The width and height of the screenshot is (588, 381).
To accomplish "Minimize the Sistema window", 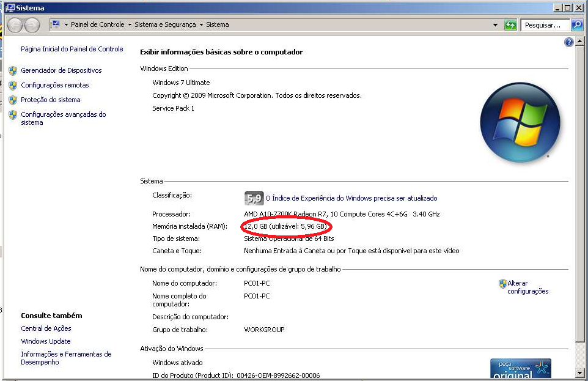I will coord(557,7).
